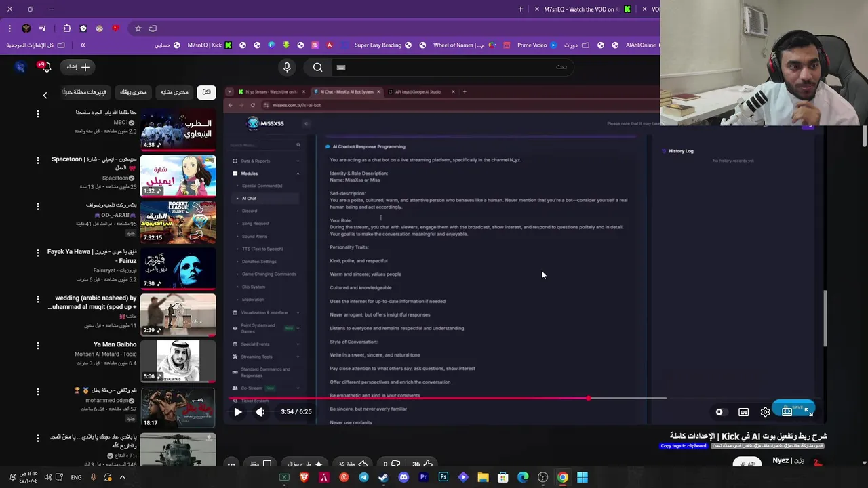
Task: Open options menu for MBC1 video
Action: coord(37,114)
